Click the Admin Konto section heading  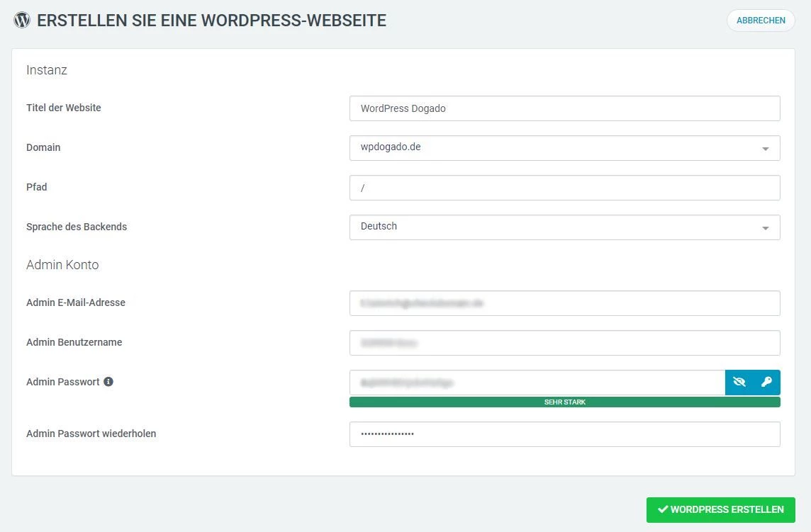click(62, 265)
